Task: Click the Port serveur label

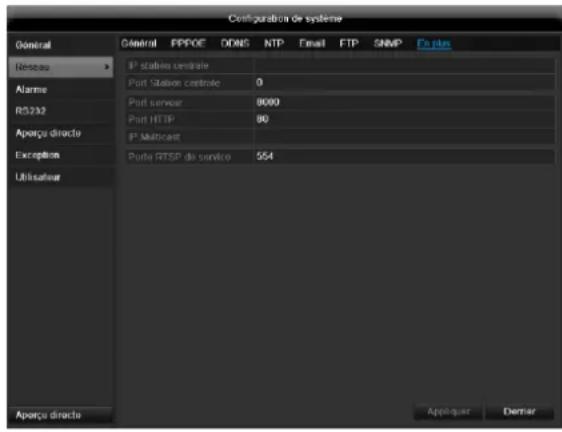Action: [155, 103]
